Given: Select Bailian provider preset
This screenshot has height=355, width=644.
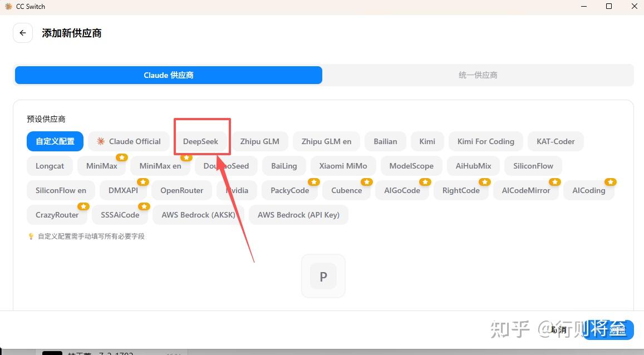Looking at the screenshot, I should [x=385, y=141].
